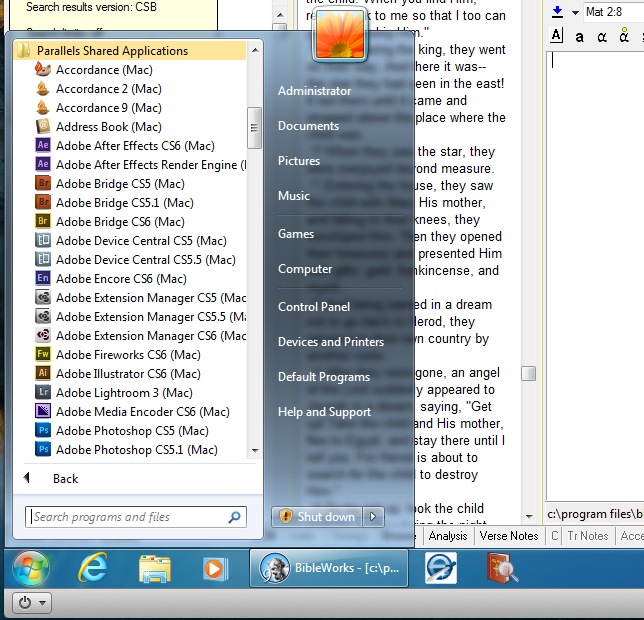Click the boxed A font icon
The height and width of the screenshot is (620, 644).
(556, 36)
